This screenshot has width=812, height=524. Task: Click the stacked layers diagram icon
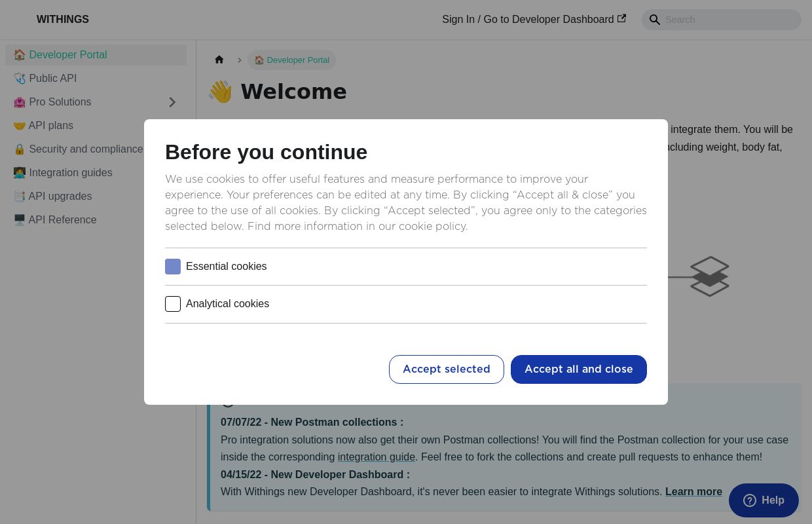710,276
